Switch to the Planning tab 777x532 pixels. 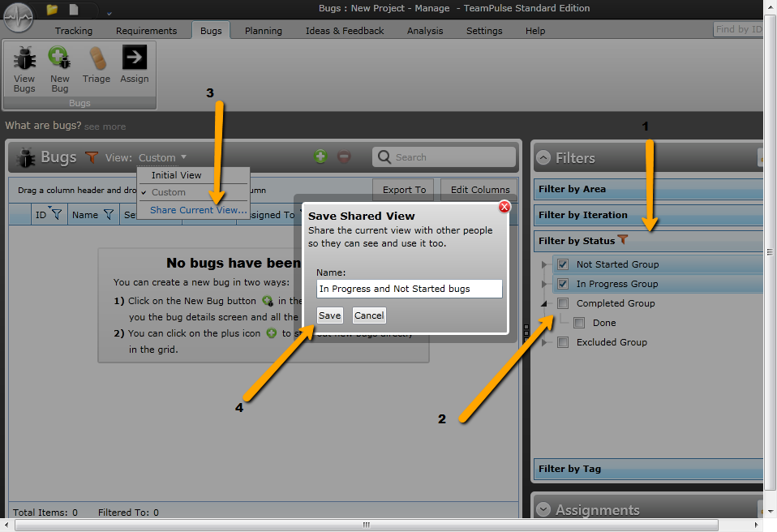pos(263,31)
